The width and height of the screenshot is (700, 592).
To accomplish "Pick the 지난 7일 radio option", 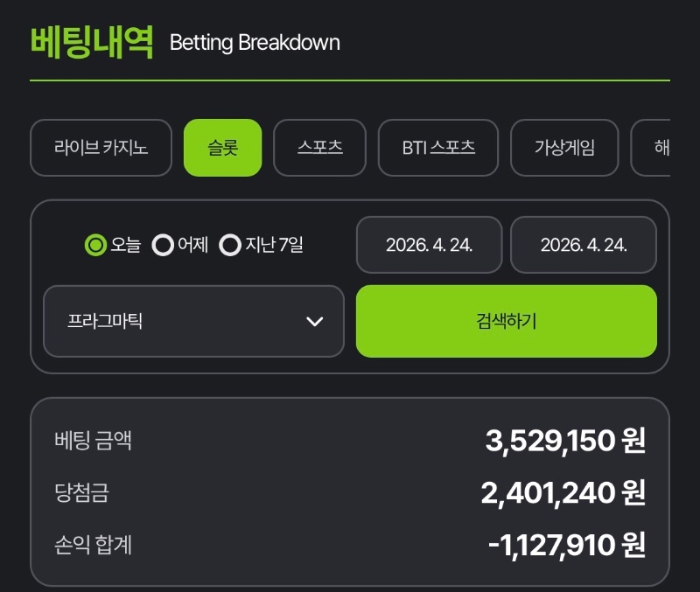I will 230,245.
